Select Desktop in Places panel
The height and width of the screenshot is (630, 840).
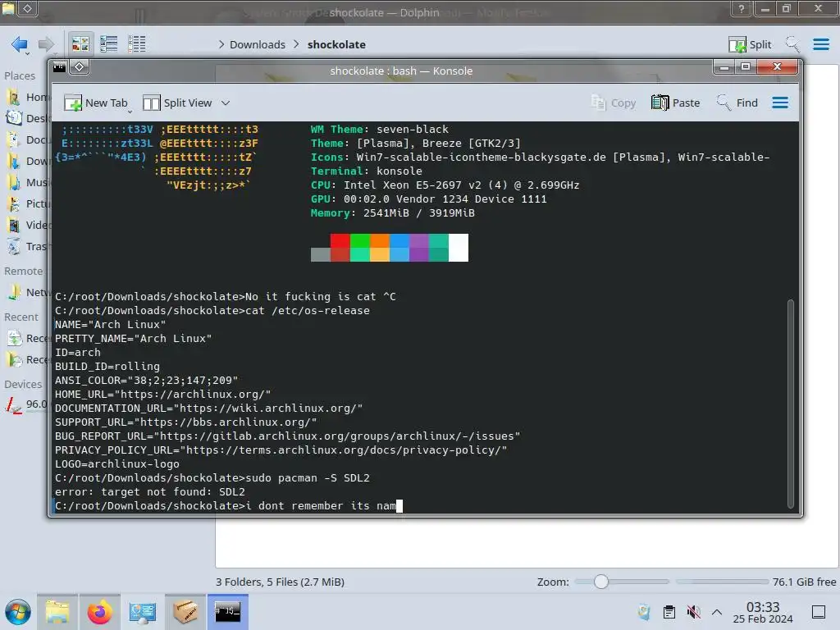(x=27, y=118)
